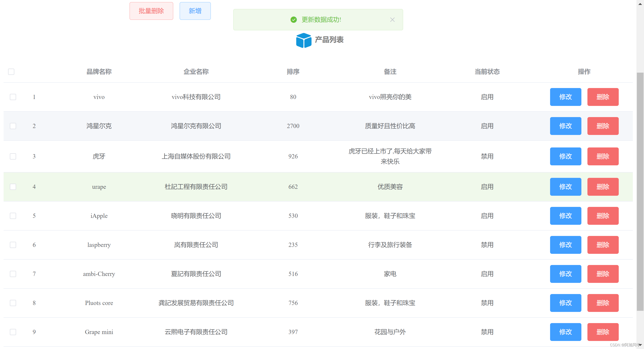Click scrollbar down arrow at bottom
The image size is (644, 349).
[640, 345]
